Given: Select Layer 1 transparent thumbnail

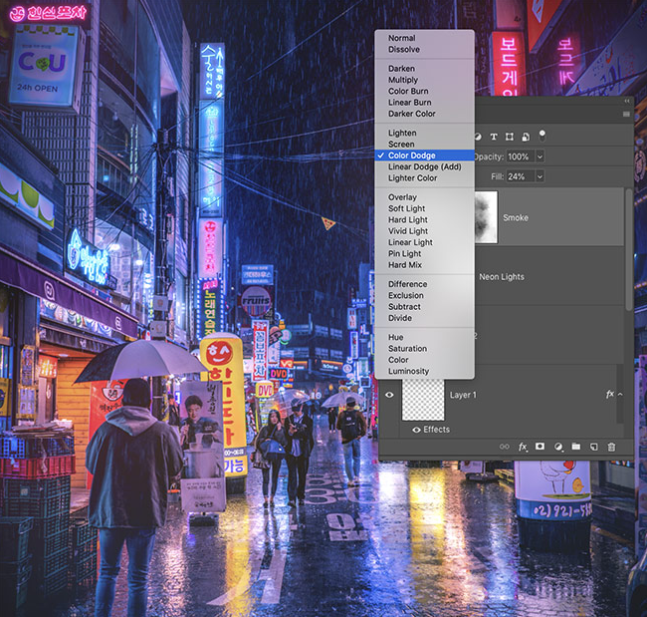Looking at the screenshot, I should 423,400.
